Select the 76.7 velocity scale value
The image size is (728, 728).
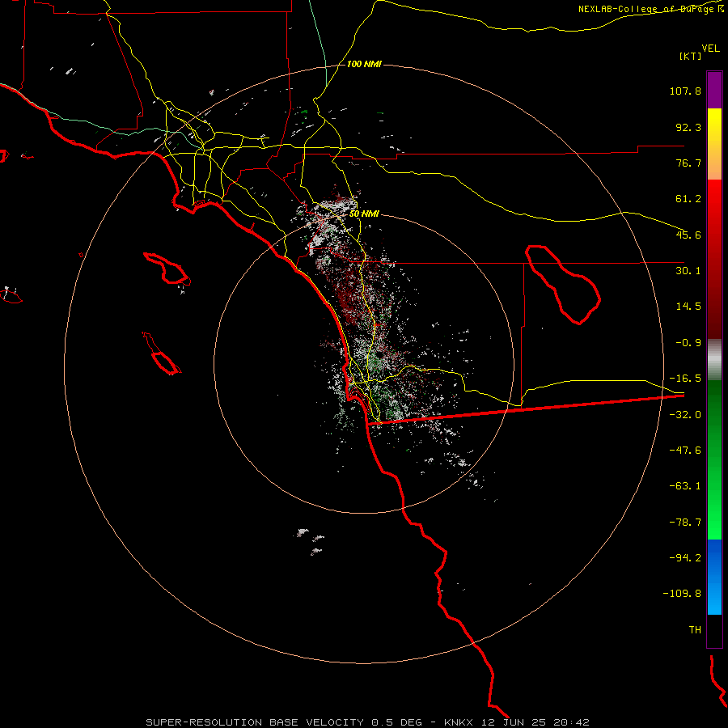[688, 163]
